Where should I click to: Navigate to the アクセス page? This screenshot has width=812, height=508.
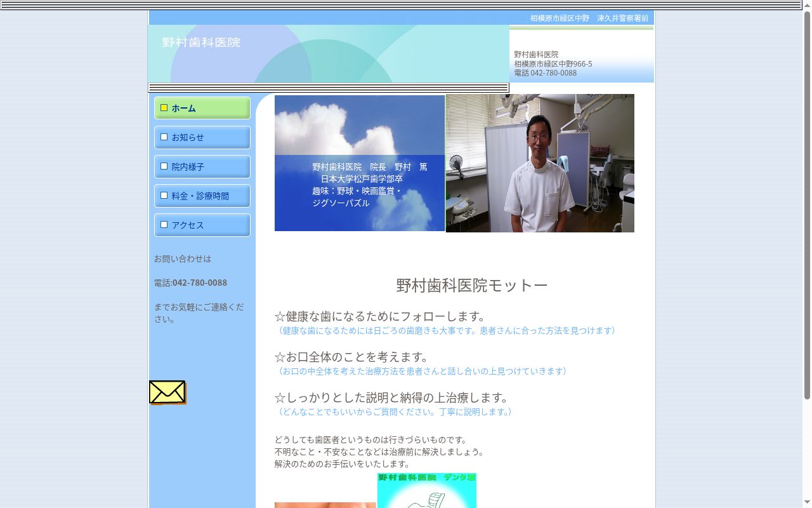202,225
